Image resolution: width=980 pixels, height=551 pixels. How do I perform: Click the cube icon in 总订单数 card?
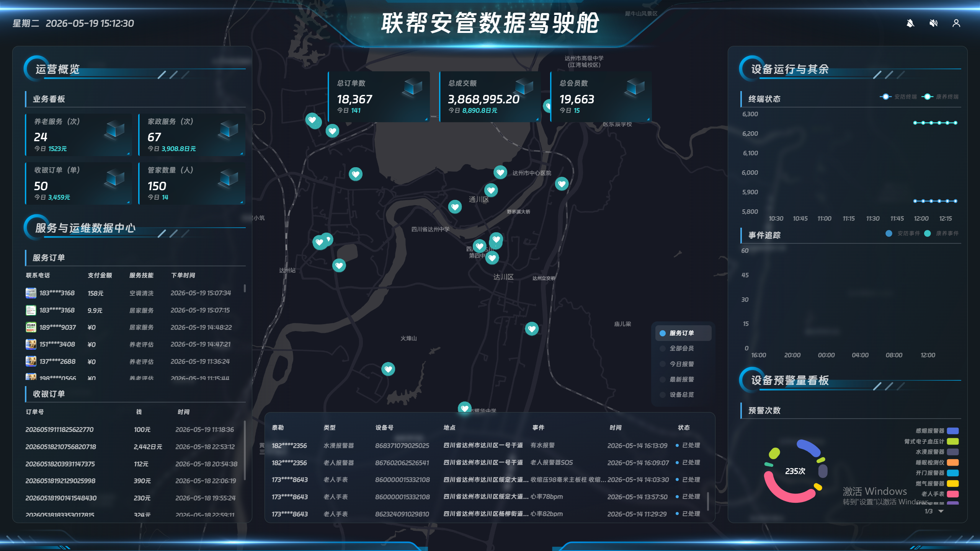click(413, 87)
